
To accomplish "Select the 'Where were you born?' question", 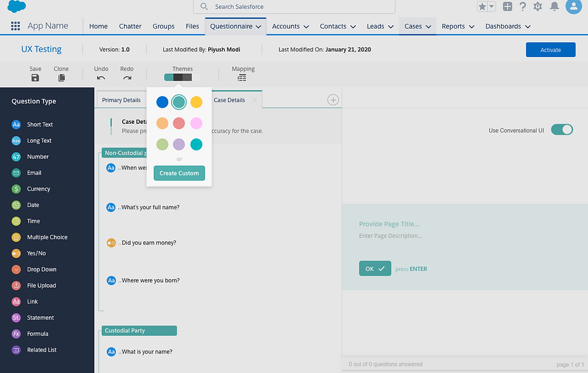I will [x=143, y=280].
